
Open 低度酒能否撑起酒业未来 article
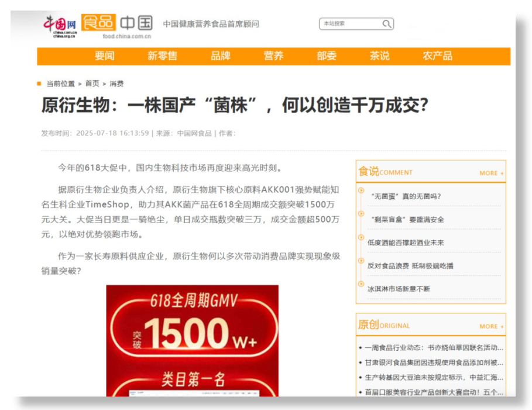406,242
